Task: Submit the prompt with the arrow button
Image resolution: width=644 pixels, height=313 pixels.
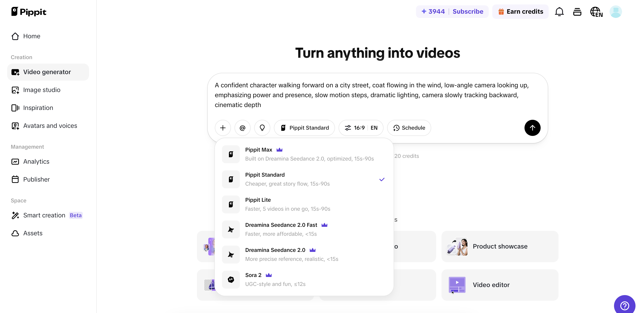Action: 533,128
